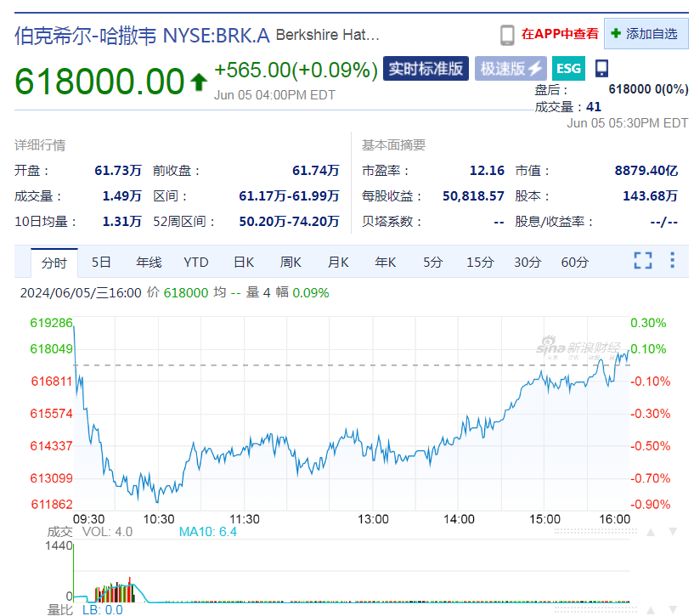Click the down triangle beside volume panel
694x616 pixels.
(x=674, y=533)
